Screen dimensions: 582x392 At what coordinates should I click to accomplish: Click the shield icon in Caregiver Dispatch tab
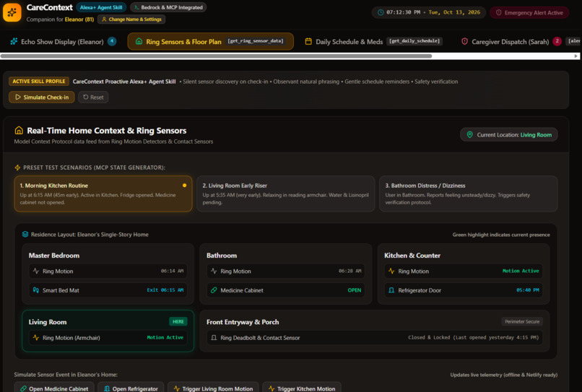(x=464, y=41)
